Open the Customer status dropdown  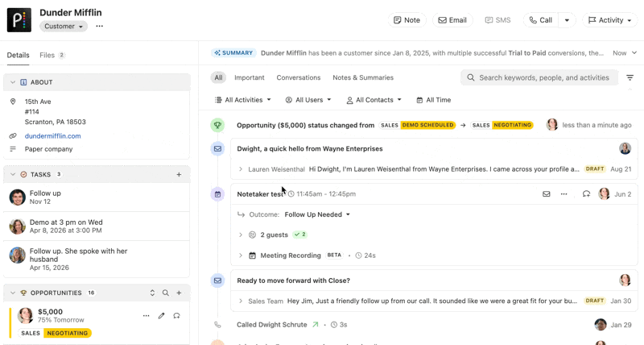point(64,27)
